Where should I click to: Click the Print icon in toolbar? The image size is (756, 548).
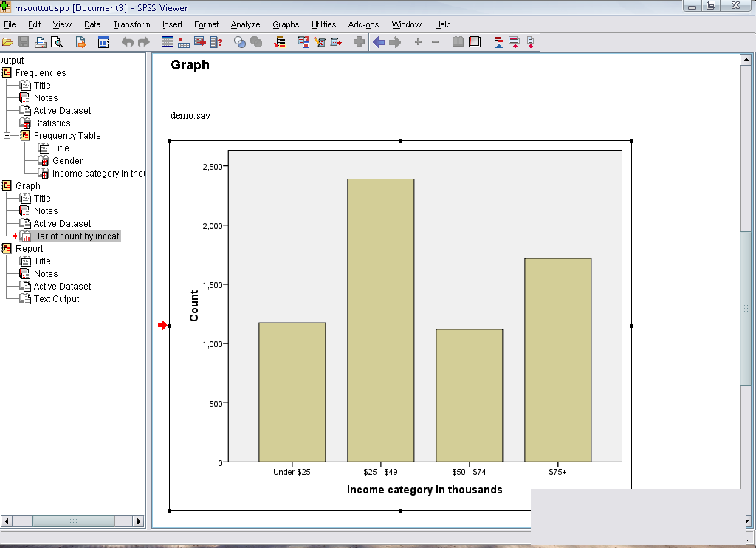41,42
